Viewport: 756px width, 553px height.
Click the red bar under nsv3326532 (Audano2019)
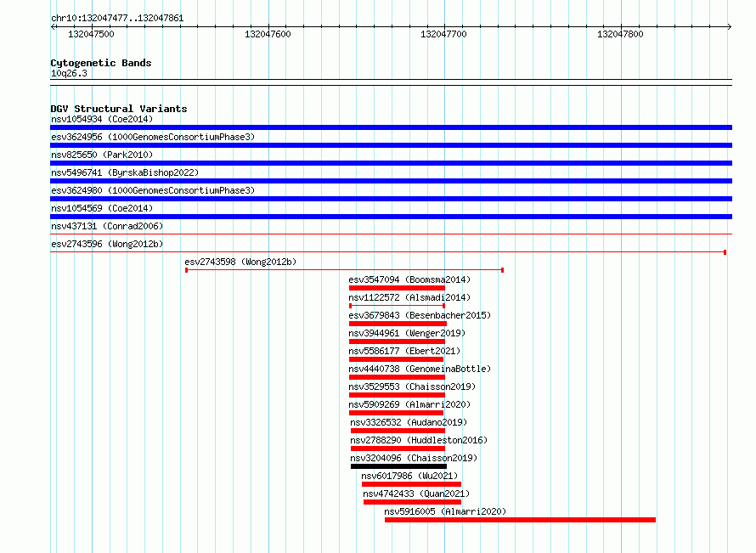point(398,431)
